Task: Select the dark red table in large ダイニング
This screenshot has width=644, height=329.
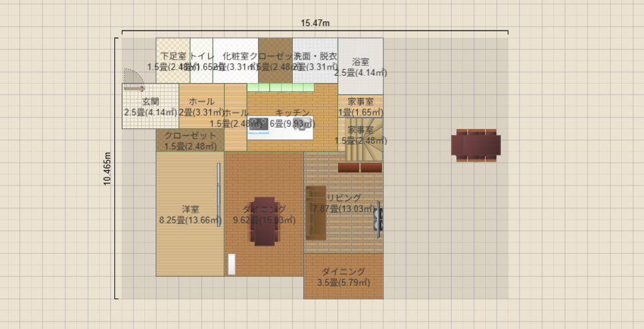Action: coord(265,221)
